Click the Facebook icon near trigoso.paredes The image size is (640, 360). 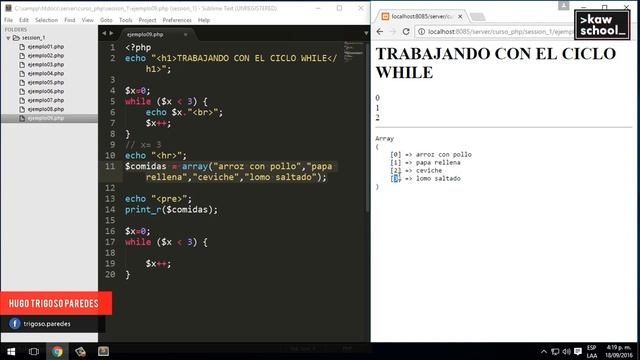pos(15,324)
